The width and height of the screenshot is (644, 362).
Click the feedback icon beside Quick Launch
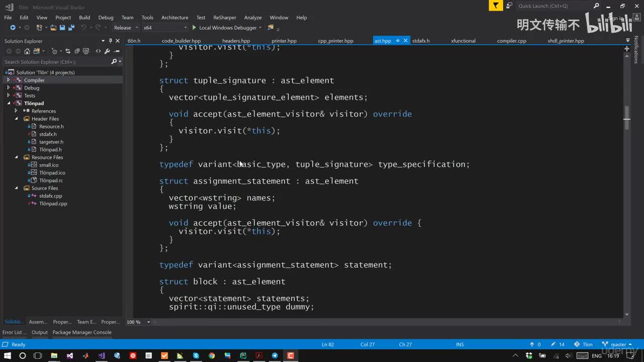click(x=509, y=6)
